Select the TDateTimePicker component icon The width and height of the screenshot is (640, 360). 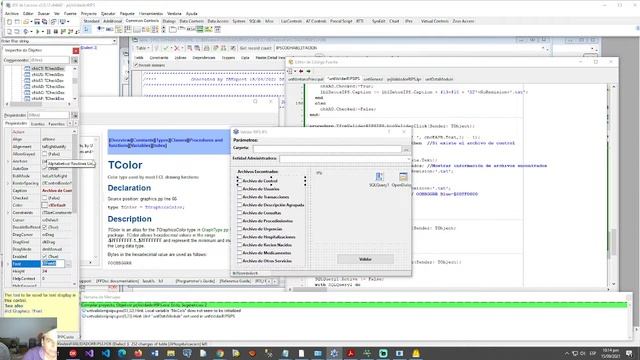218,29
